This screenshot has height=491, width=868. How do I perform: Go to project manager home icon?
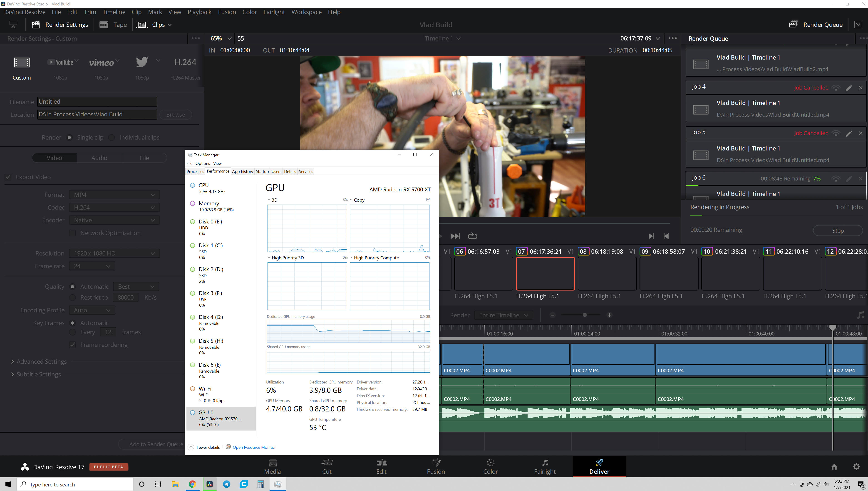pyautogui.click(x=834, y=467)
